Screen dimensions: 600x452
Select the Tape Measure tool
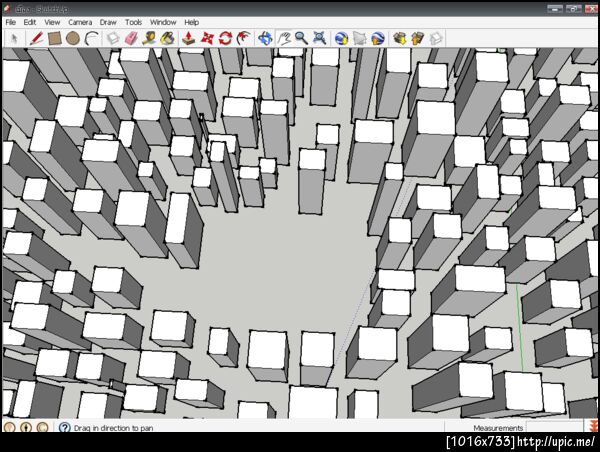click(149, 38)
